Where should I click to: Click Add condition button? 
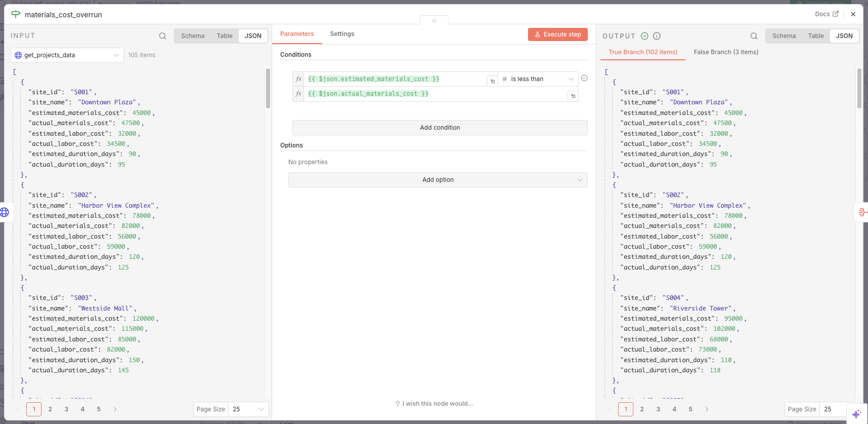440,128
